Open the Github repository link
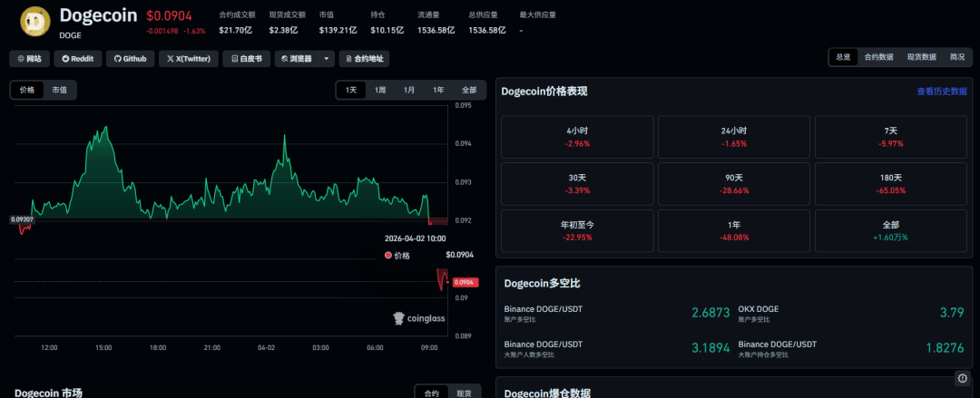The width and height of the screenshot is (980, 398). (128, 59)
